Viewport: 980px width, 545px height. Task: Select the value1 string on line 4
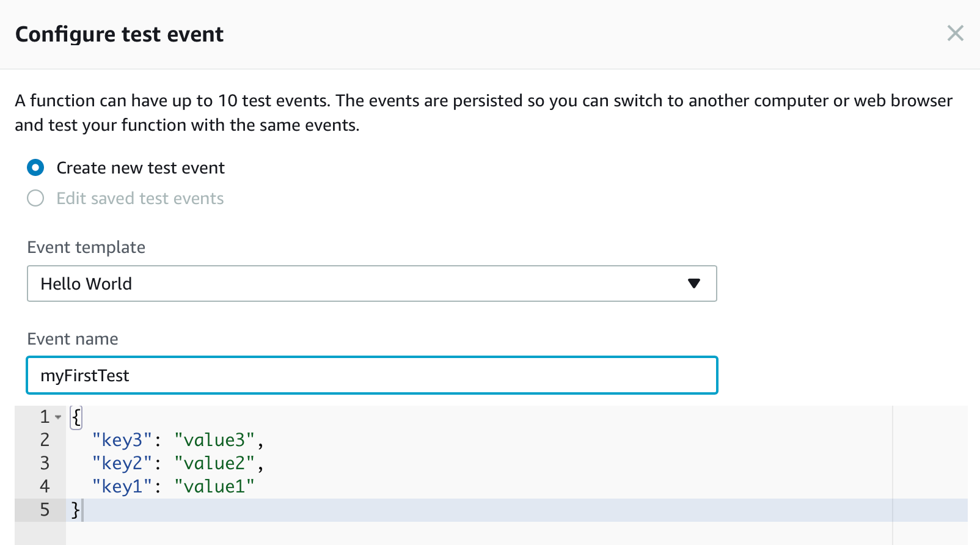[x=215, y=486]
